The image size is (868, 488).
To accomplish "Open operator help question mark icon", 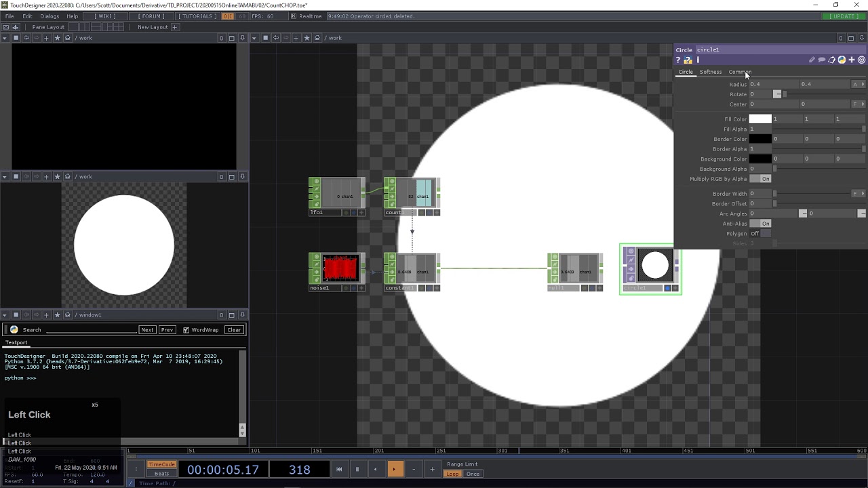I will [x=677, y=60].
